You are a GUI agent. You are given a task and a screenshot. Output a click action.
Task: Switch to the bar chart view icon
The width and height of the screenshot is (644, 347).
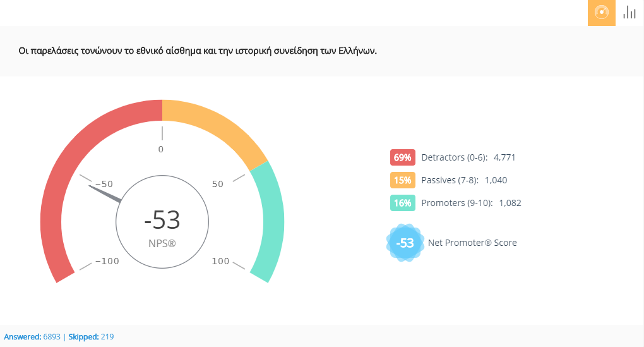point(629,13)
